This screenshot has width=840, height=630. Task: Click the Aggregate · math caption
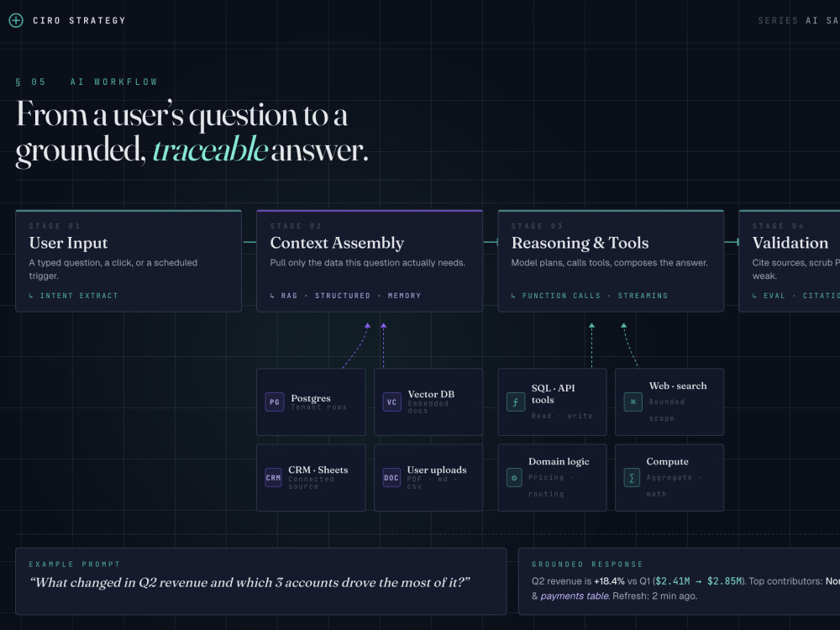click(675, 486)
